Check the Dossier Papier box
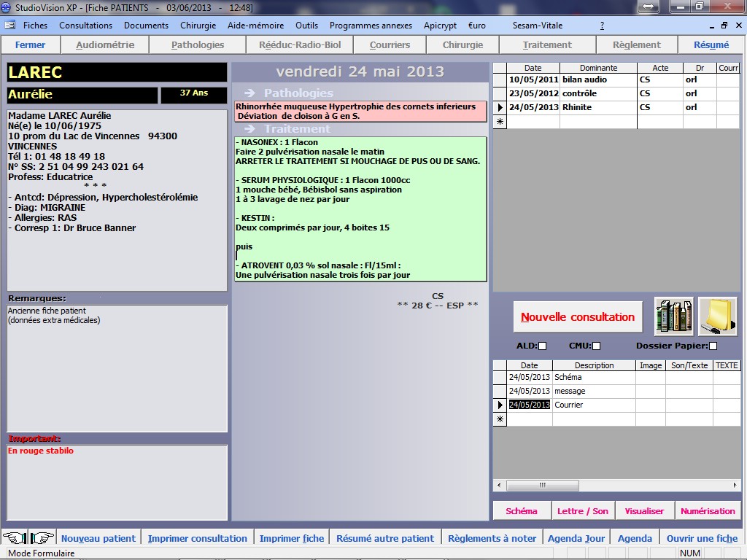The image size is (747, 560). click(713, 346)
